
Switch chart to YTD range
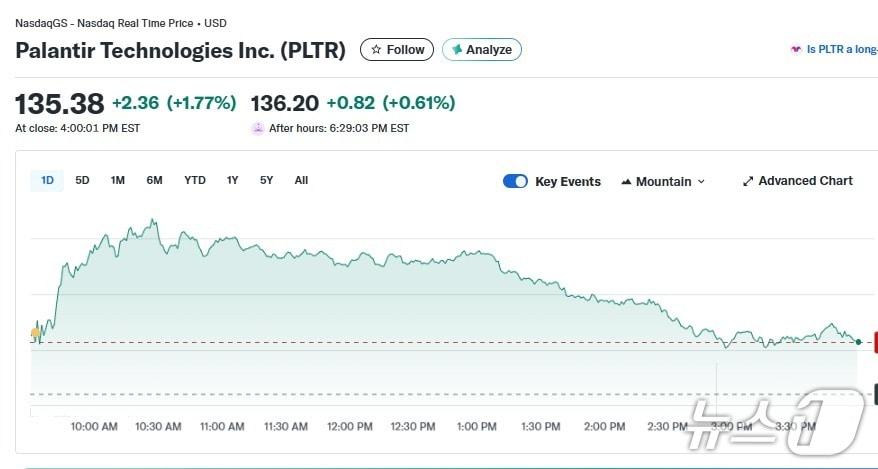coord(195,180)
